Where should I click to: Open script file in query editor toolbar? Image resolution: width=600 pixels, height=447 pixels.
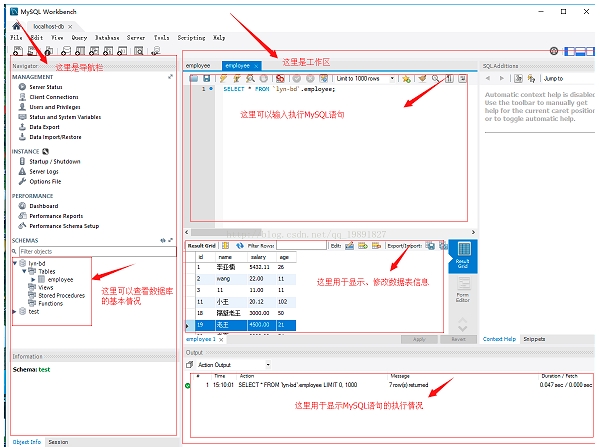(194, 78)
